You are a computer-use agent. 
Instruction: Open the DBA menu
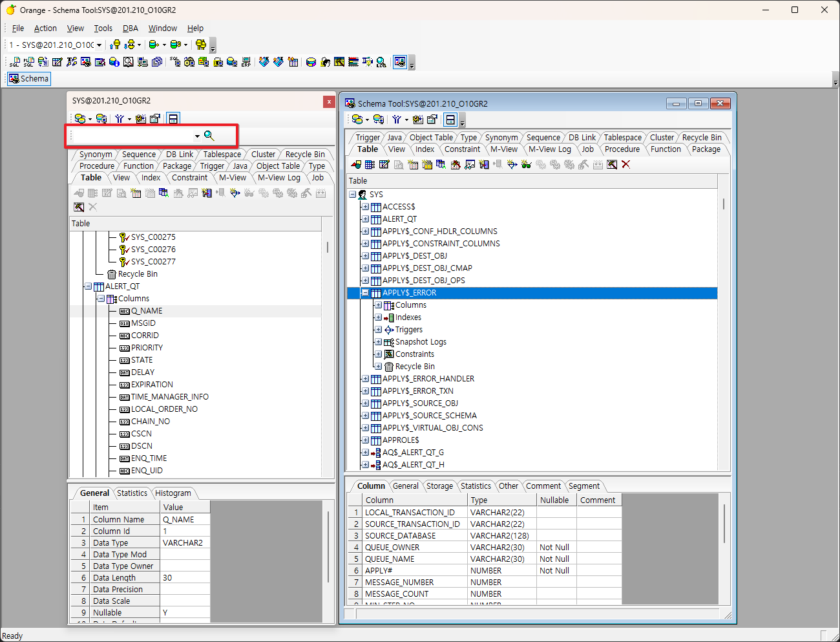(130, 28)
